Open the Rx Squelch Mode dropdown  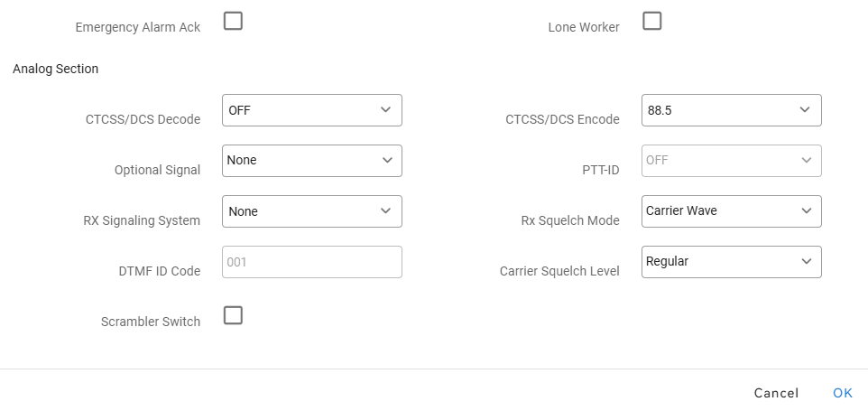[x=731, y=211]
